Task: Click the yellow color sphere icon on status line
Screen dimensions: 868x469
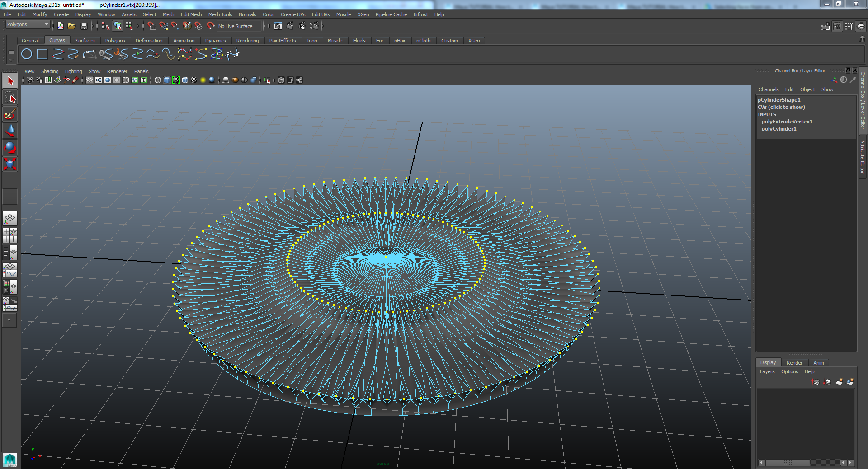Action: pyautogui.click(x=204, y=80)
